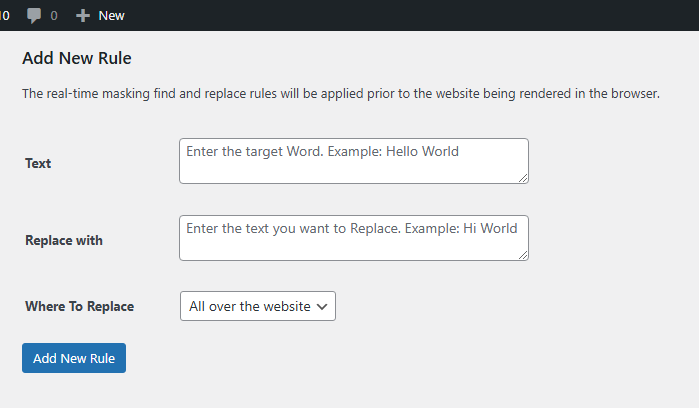Click the plus icon beside New

point(83,16)
